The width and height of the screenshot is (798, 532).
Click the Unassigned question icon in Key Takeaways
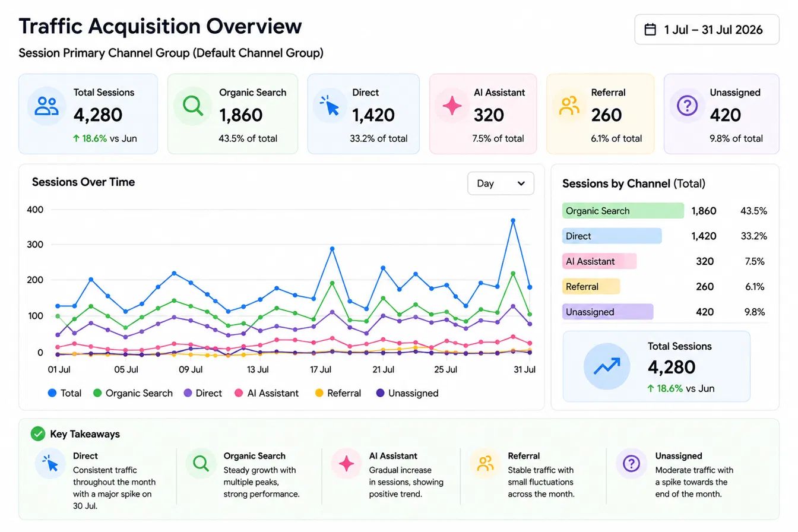click(631, 464)
